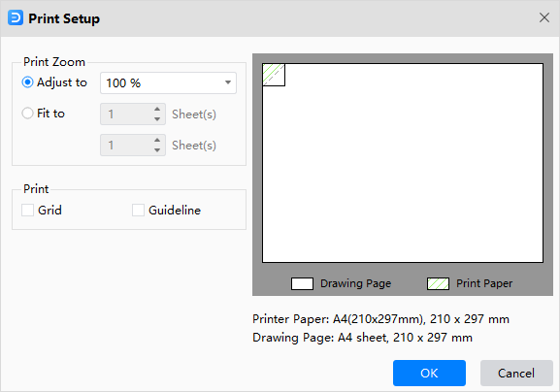Click the white drawing page preview area
Image resolution: width=560 pixels, height=392 pixels.
coord(403,163)
